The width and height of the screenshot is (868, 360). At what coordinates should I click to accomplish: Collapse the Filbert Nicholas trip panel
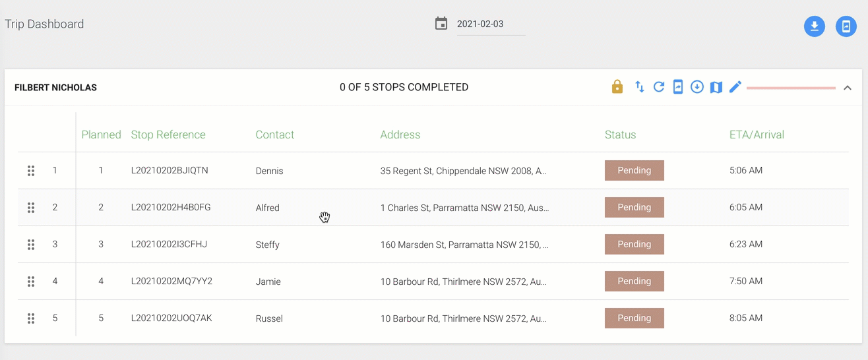point(848,88)
